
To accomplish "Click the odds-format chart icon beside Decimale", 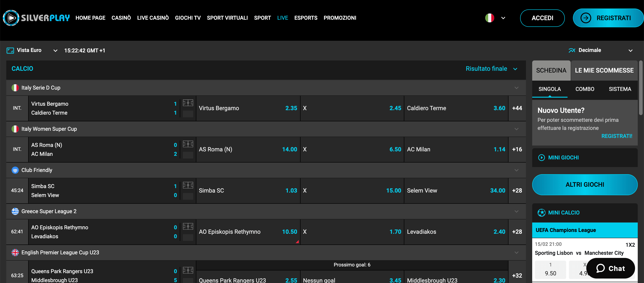I will pyautogui.click(x=572, y=50).
